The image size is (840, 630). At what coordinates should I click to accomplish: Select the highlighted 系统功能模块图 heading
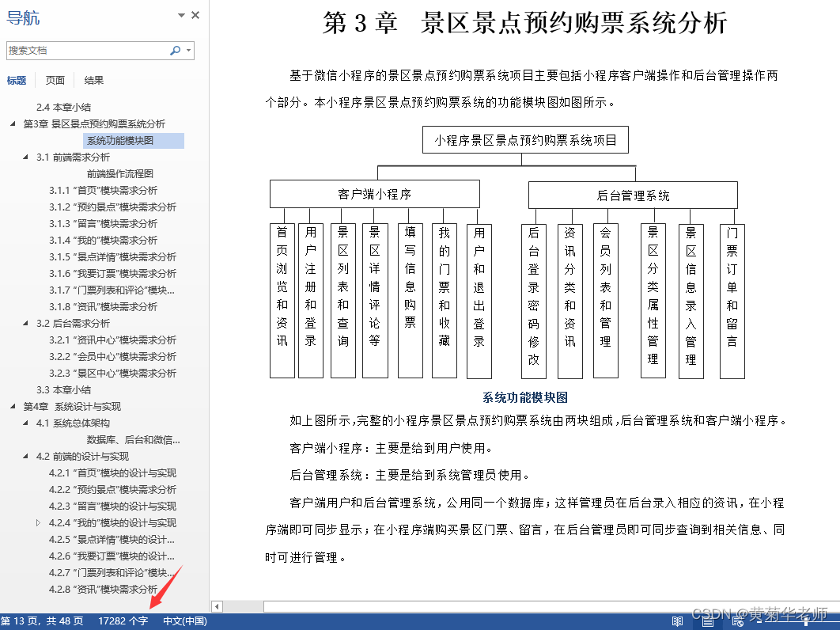(x=134, y=140)
